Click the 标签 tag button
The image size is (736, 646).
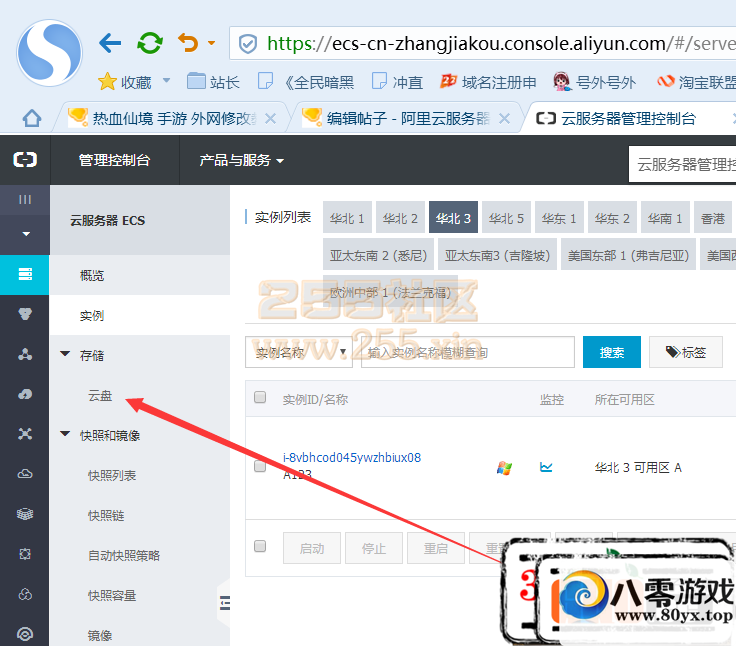coord(686,352)
